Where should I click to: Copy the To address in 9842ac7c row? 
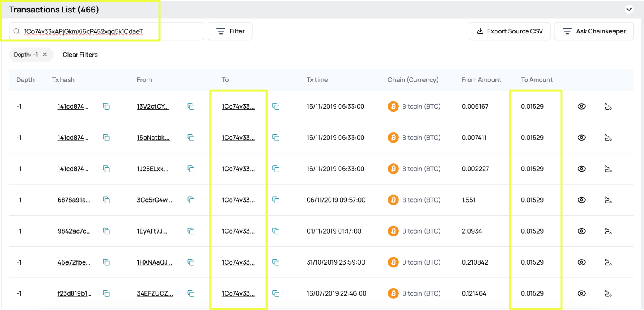276,231
